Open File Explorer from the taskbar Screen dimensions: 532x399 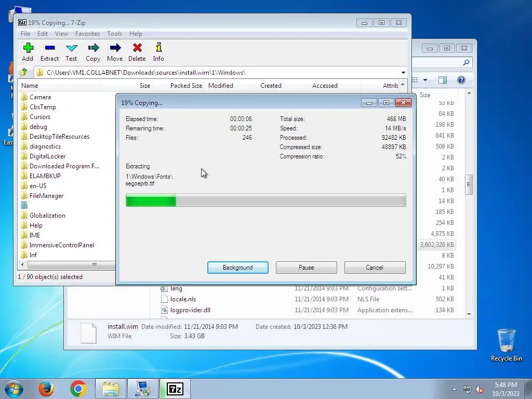[111, 389]
